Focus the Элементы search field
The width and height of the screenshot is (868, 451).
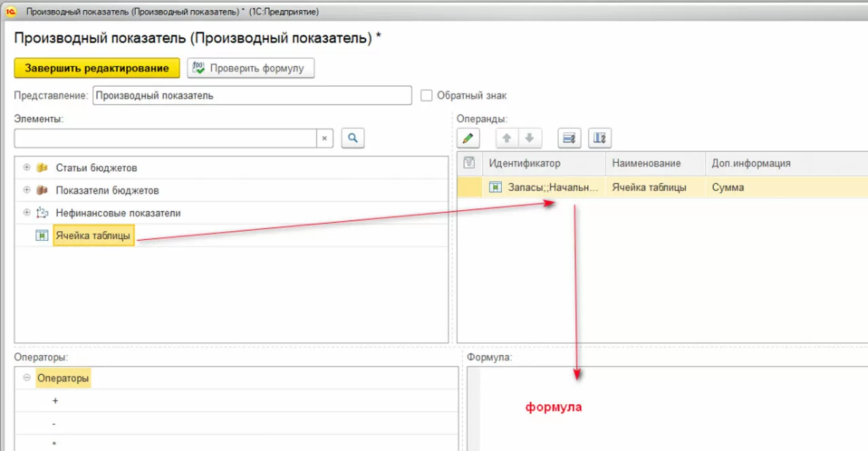point(165,138)
